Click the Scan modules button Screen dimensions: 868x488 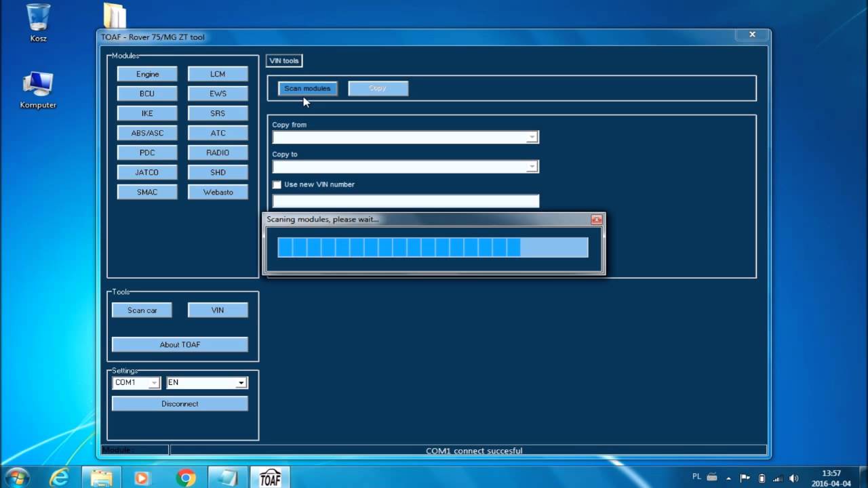click(x=307, y=88)
